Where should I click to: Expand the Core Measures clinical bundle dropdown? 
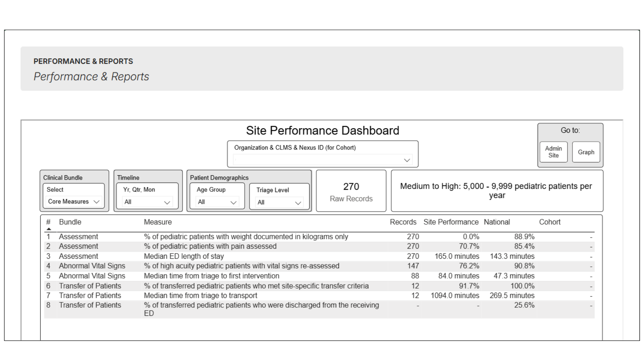click(x=73, y=201)
